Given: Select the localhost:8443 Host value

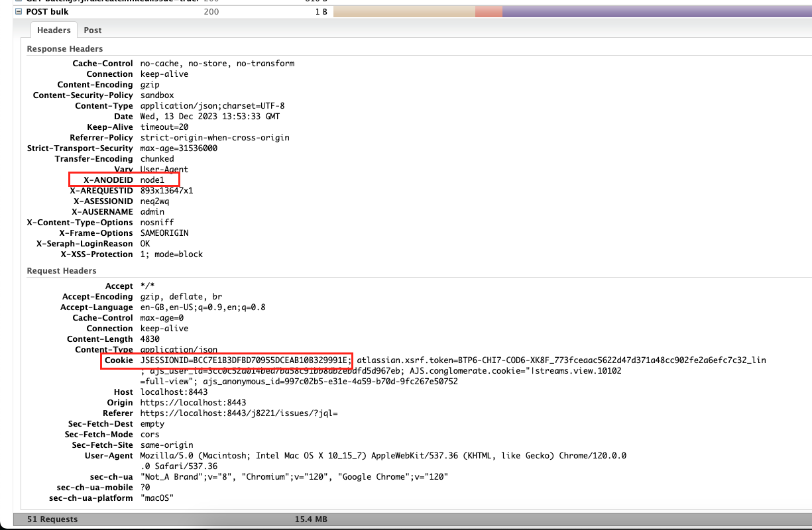Looking at the screenshot, I should (x=174, y=392).
